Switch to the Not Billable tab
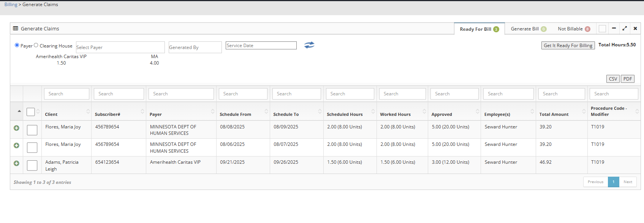Viewport: 644px width, 223px height. coord(573,29)
